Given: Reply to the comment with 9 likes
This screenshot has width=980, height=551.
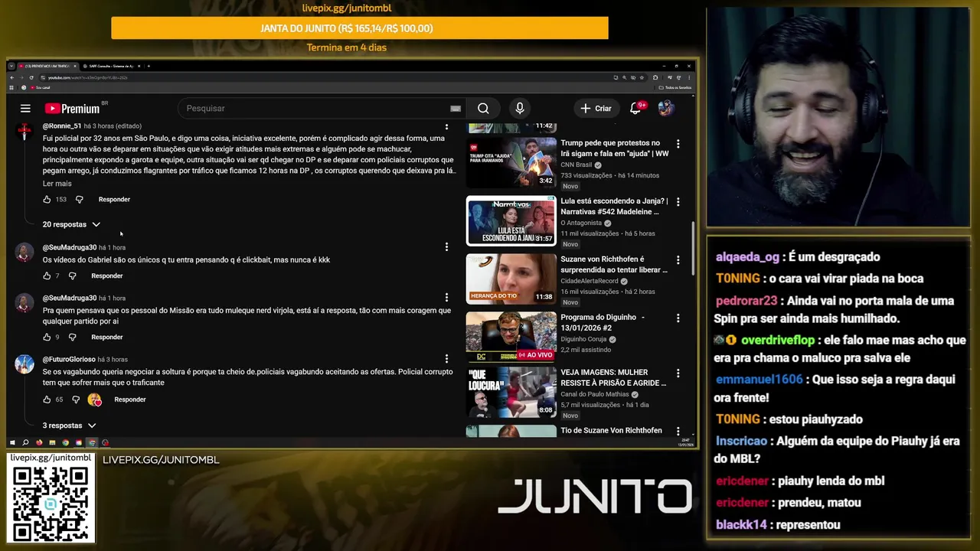Looking at the screenshot, I should (107, 337).
